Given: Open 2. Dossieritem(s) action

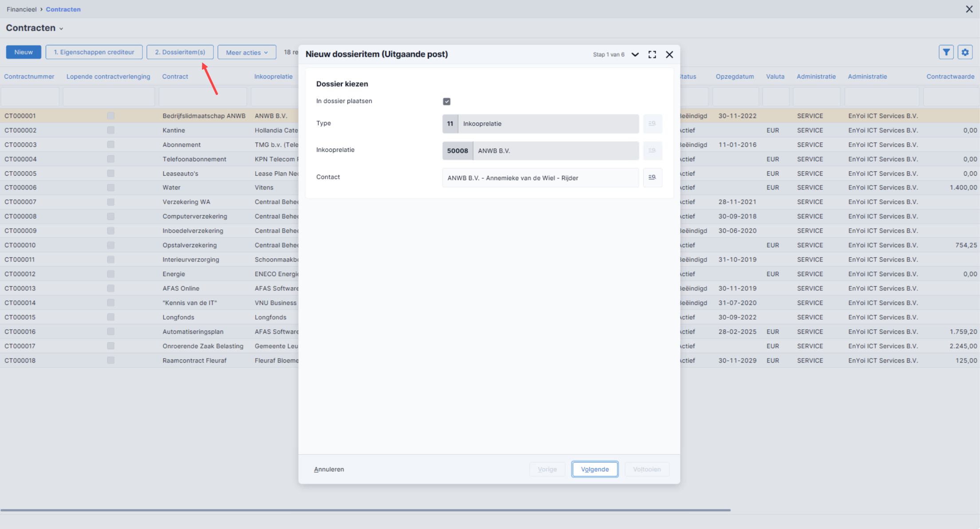Looking at the screenshot, I should [180, 52].
